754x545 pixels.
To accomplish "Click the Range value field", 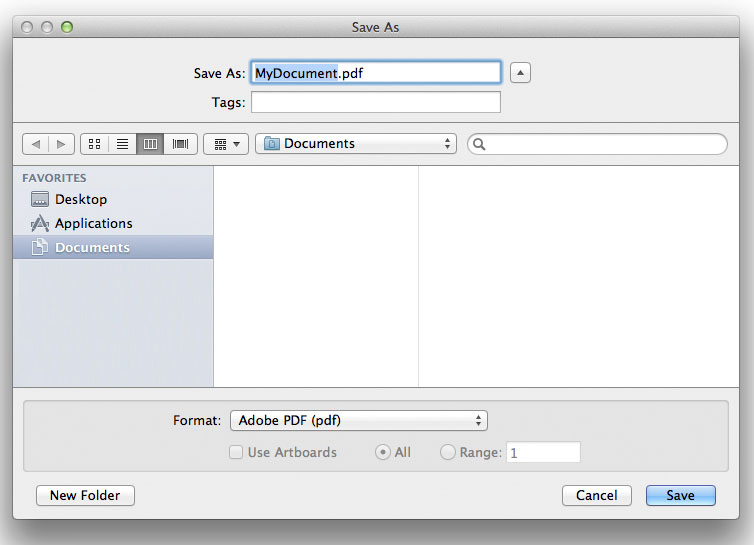I will click(543, 452).
